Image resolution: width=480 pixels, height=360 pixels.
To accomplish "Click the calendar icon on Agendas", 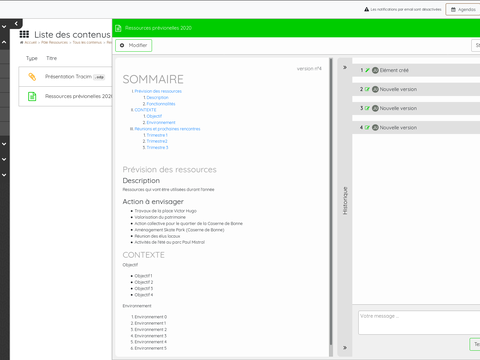I will (x=453, y=9).
